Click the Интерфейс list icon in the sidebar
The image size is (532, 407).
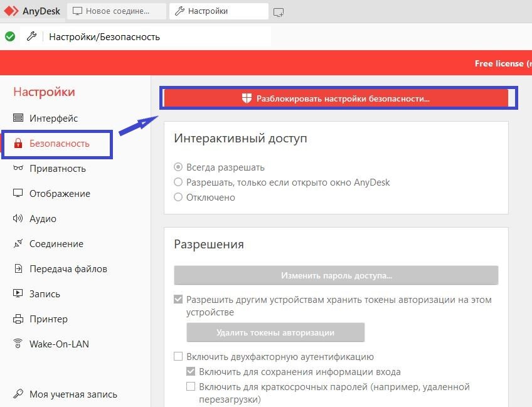coord(18,118)
